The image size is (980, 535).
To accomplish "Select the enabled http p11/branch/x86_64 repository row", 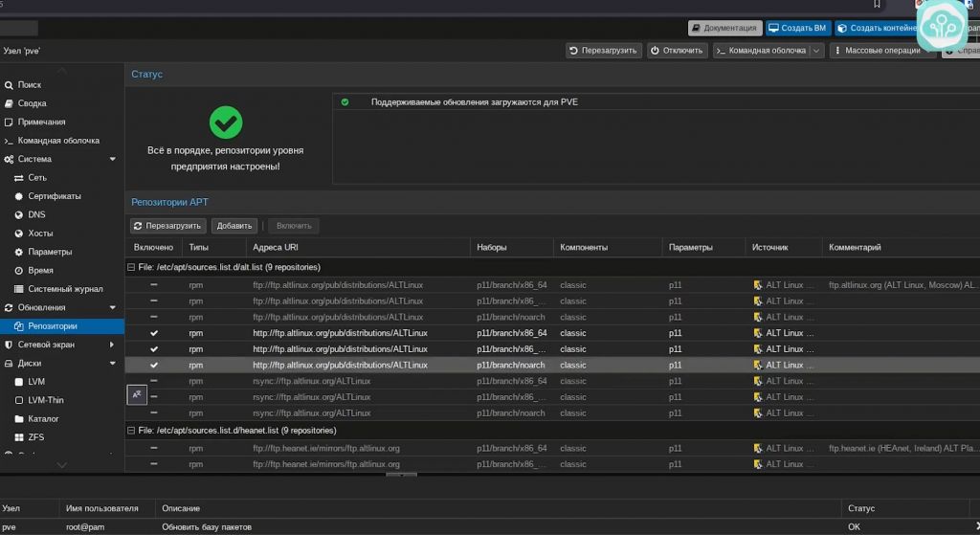I will 552,333.
